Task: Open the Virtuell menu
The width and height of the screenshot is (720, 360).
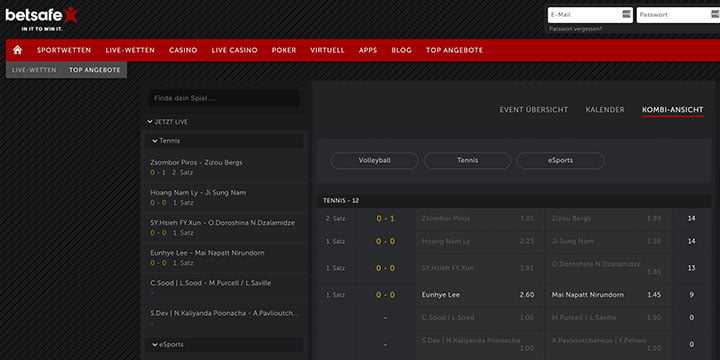Action: pos(327,51)
